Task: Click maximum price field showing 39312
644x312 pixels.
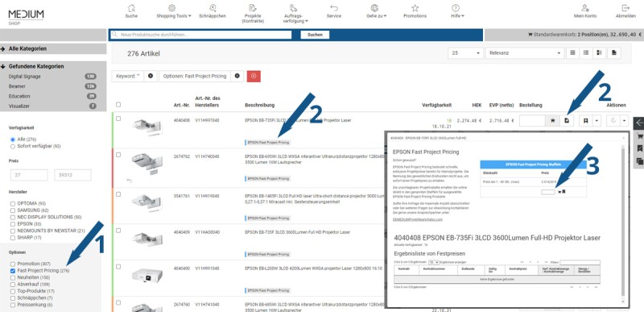Action: click(x=72, y=175)
